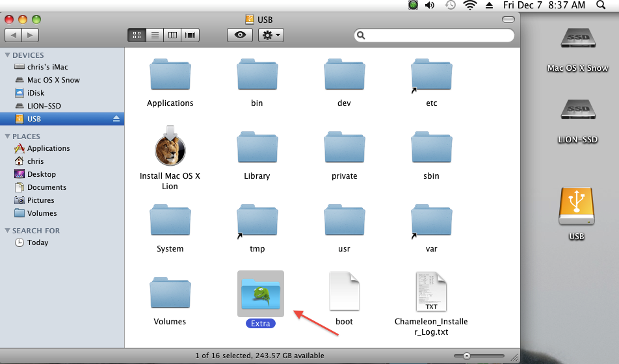The image size is (619, 364).
Task: Open the bin folder
Action: (x=257, y=75)
